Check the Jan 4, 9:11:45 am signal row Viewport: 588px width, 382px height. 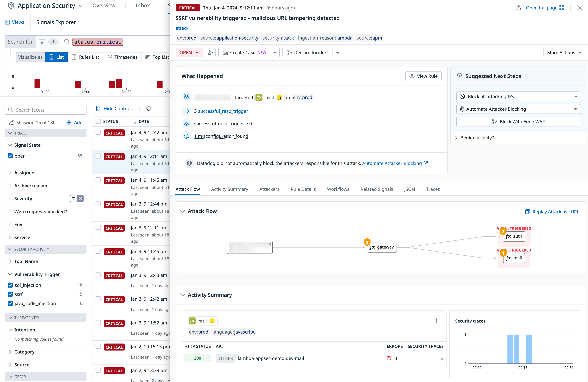pos(98,180)
